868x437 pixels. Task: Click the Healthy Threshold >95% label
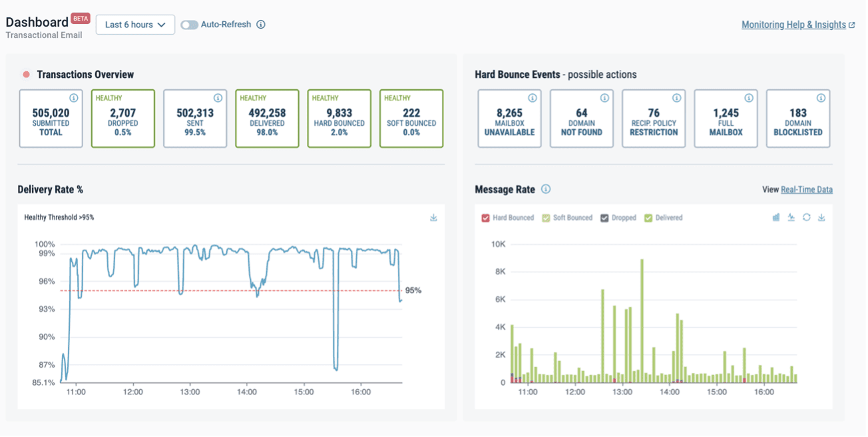[59, 217]
